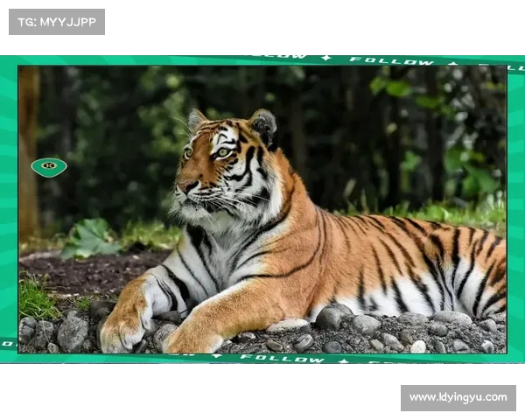Click the sparkle star right of top FOLLOW
The height and width of the screenshot is (420, 525).
click(452, 63)
